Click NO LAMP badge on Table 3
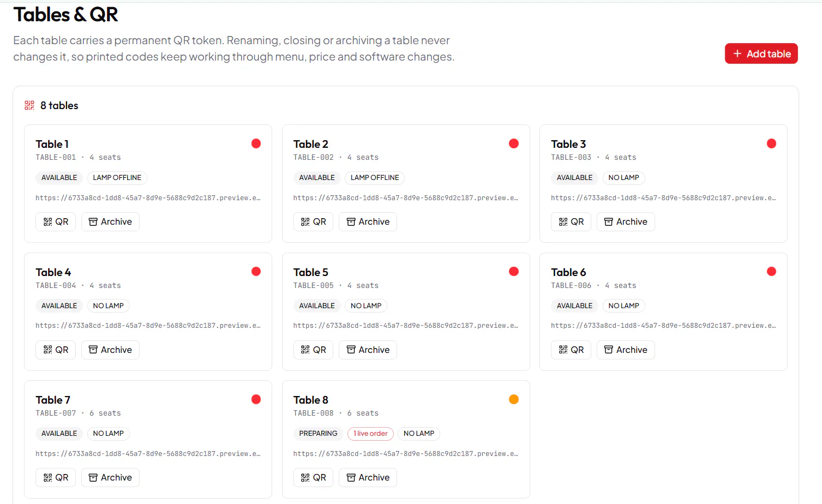Image resolution: width=822 pixels, height=504 pixels. (x=623, y=178)
